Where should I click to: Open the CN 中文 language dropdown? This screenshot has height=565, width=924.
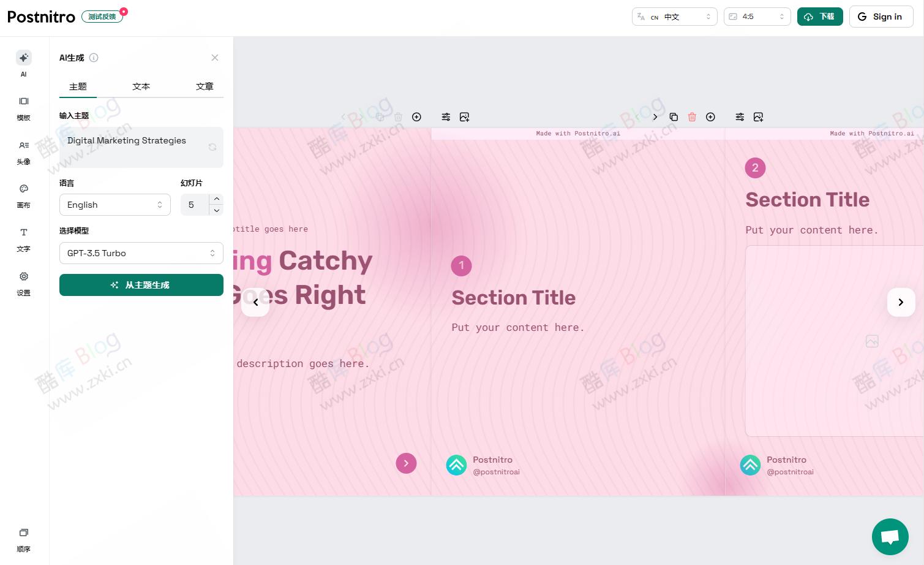coord(675,17)
